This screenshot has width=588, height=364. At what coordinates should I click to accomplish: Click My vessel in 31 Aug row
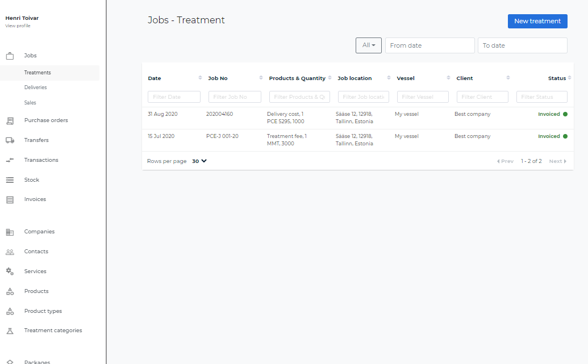(x=407, y=114)
